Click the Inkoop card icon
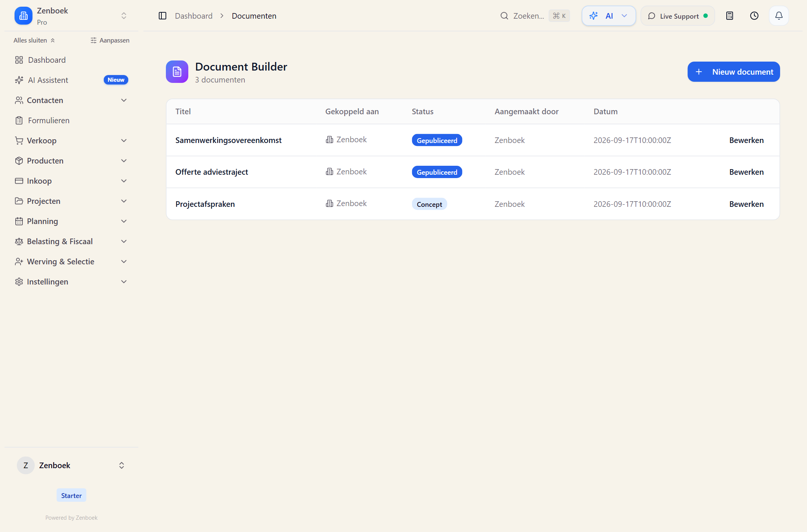This screenshot has height=532, width=807. click(x=19, y=181)
